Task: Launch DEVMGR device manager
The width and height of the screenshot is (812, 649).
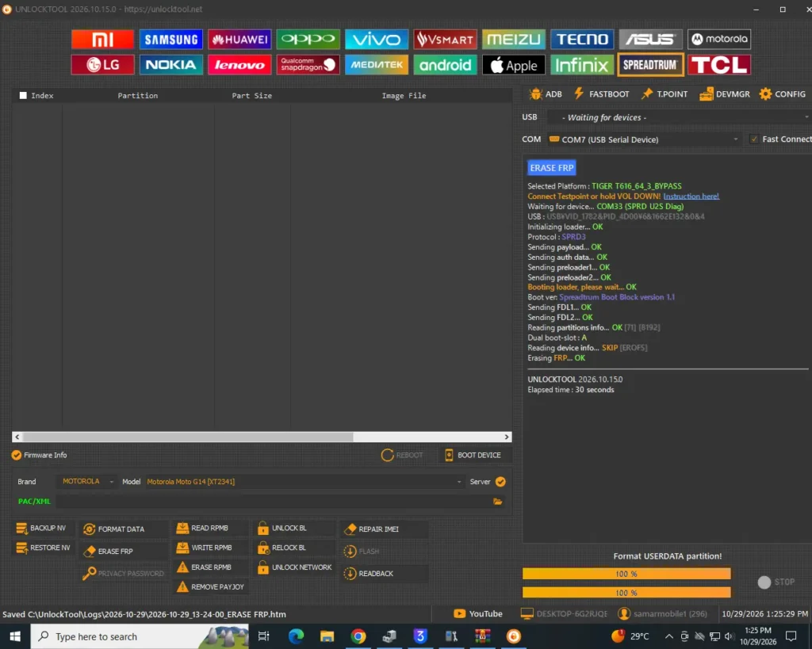Action: point(725,94)
